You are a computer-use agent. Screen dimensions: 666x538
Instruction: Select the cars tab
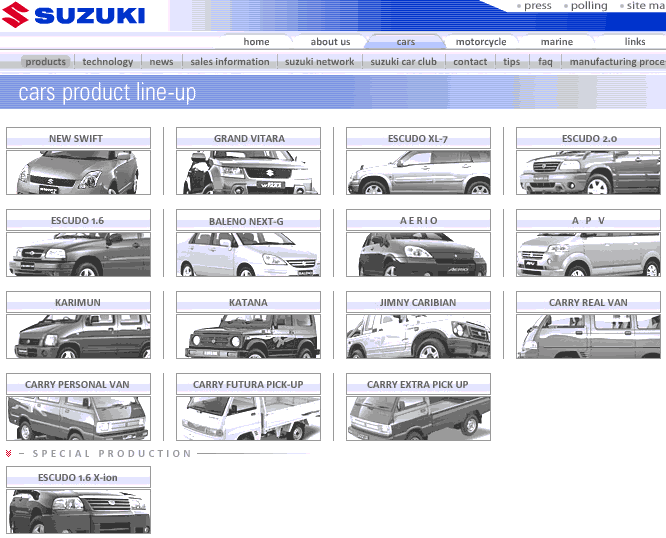(406, 42)
